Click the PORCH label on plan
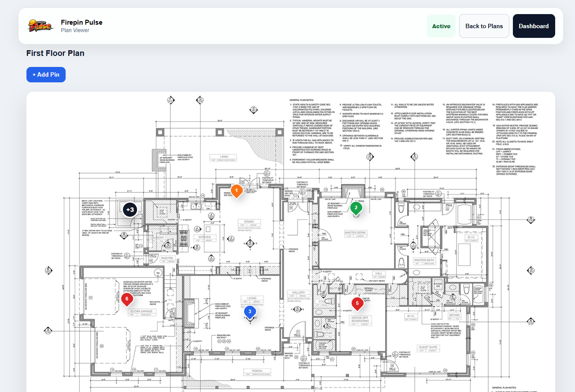Image resolution: width=575 pixels, height=392 pixels. coord(257,371)
